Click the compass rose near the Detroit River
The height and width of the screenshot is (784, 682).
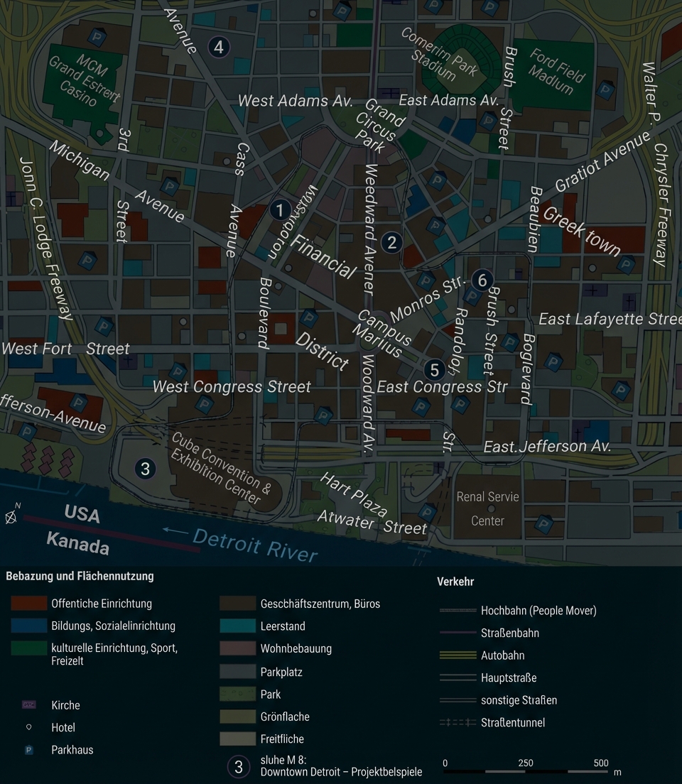click(x=11, y=516)
